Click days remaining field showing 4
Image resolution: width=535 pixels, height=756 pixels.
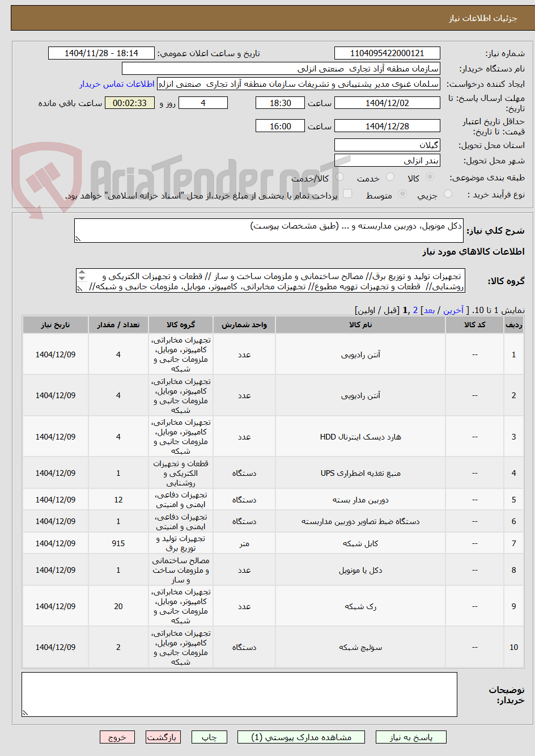pos(203,103)
